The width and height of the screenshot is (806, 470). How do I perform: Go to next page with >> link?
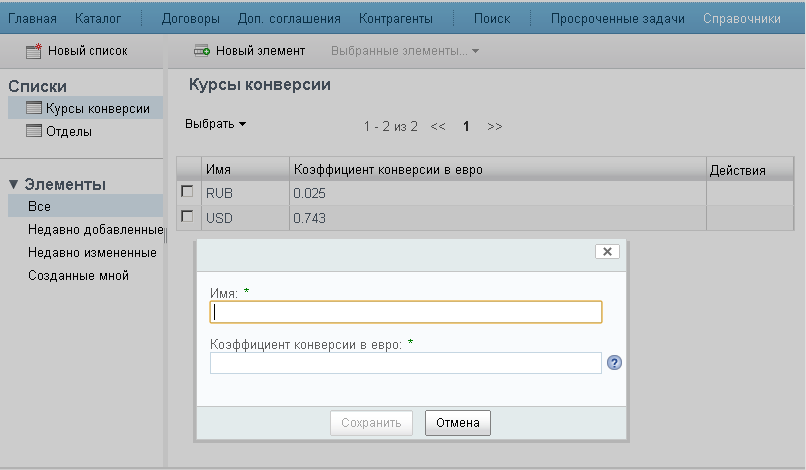(x=494, y=126)
